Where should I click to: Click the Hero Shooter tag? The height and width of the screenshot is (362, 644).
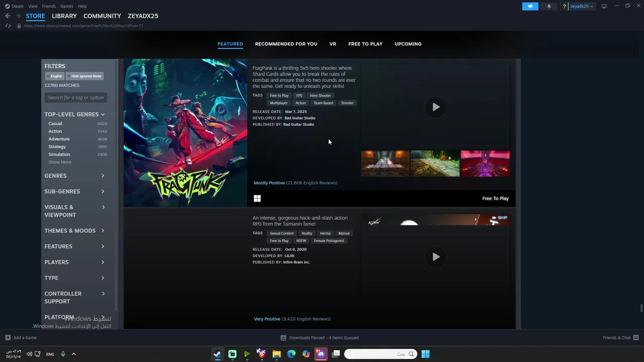[320, 96]
